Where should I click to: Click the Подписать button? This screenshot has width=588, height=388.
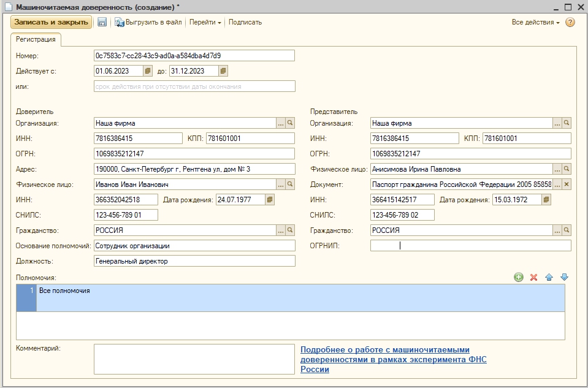[245, 22]
